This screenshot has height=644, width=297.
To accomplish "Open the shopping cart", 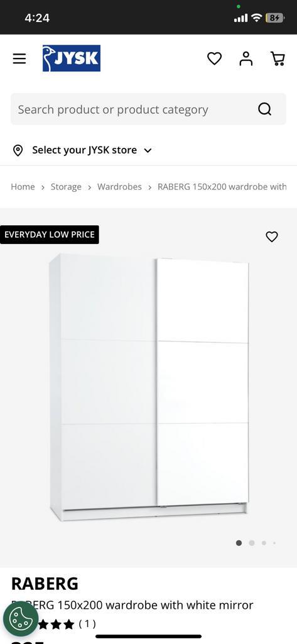I will point(278,58).
